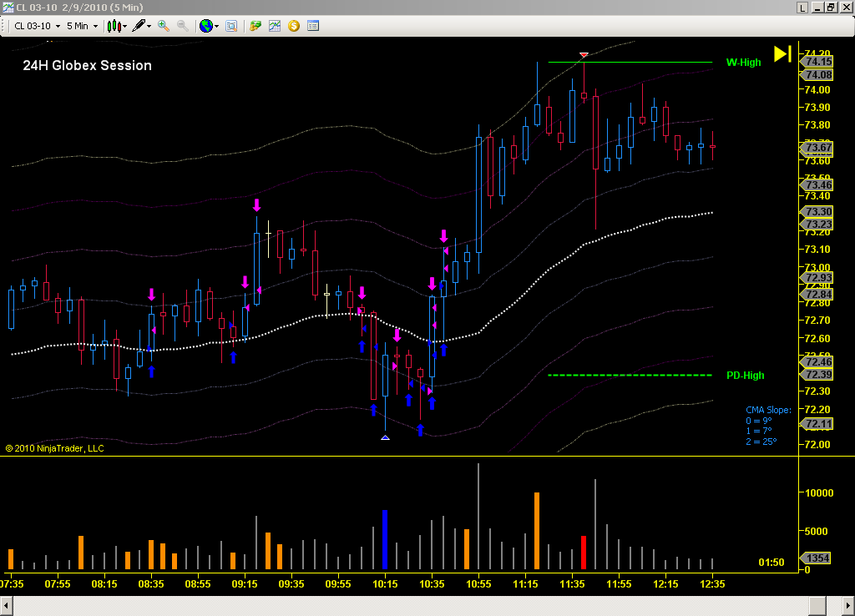This screenshot has height=616, width=855.
Task: Click the grayed zoom out magnifier icon
Action: point(183,26)
